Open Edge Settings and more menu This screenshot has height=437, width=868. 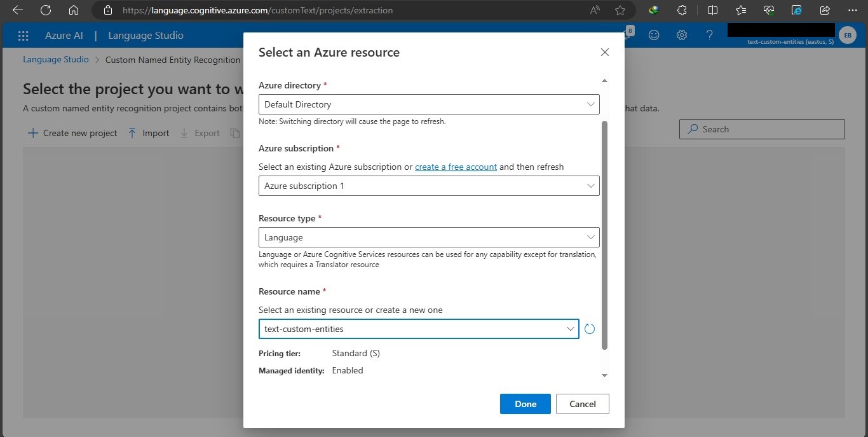(853, 10)
